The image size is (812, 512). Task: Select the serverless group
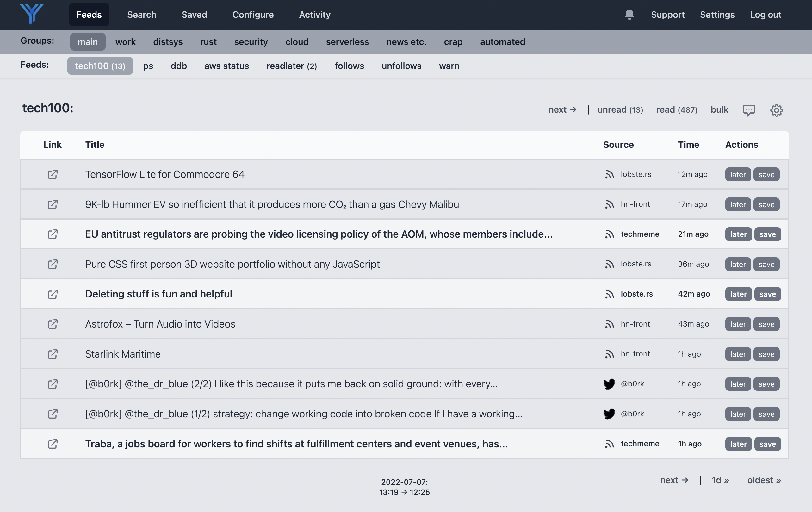347,42
